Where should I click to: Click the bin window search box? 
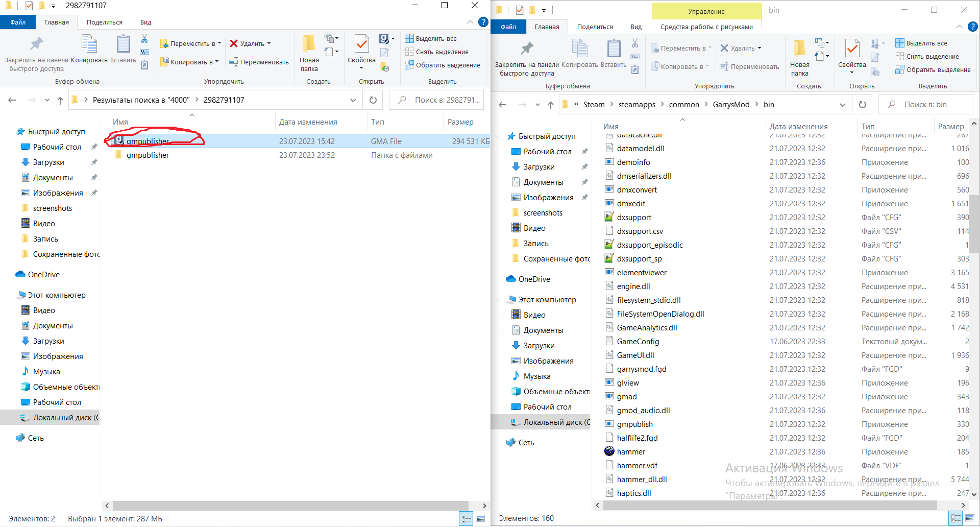[x=926, y=105]
